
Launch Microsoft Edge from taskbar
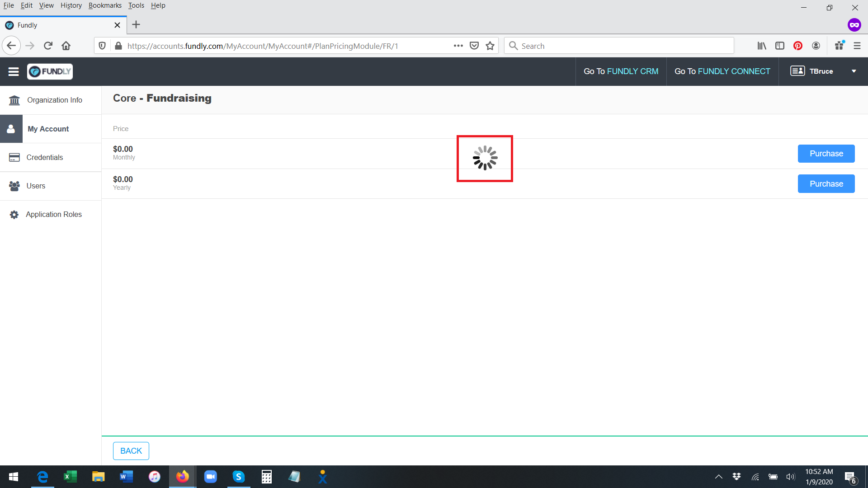[42, 477]
